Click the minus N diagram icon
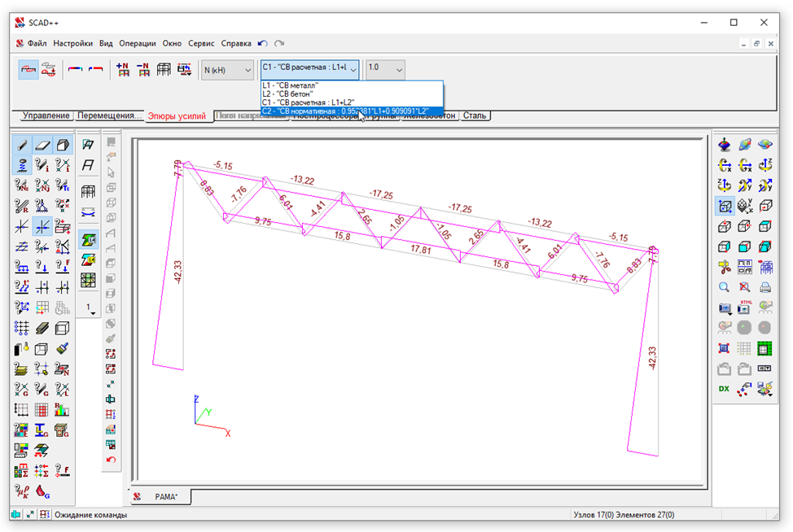Image resolution: width=793 pixels, height=532 pixels. (143, 70)
